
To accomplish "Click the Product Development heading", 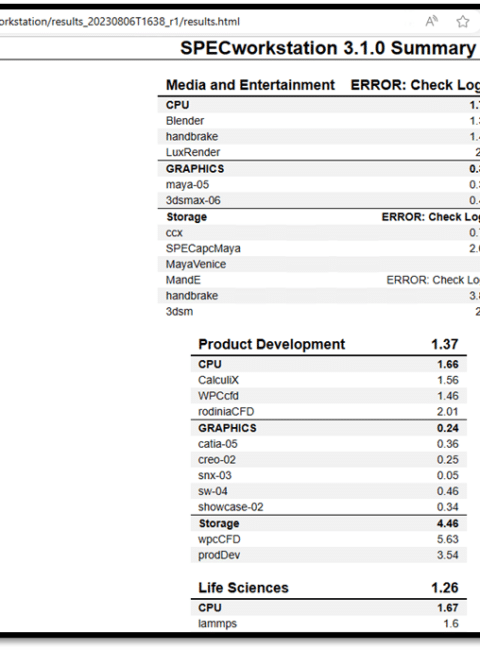I will 272,344.
